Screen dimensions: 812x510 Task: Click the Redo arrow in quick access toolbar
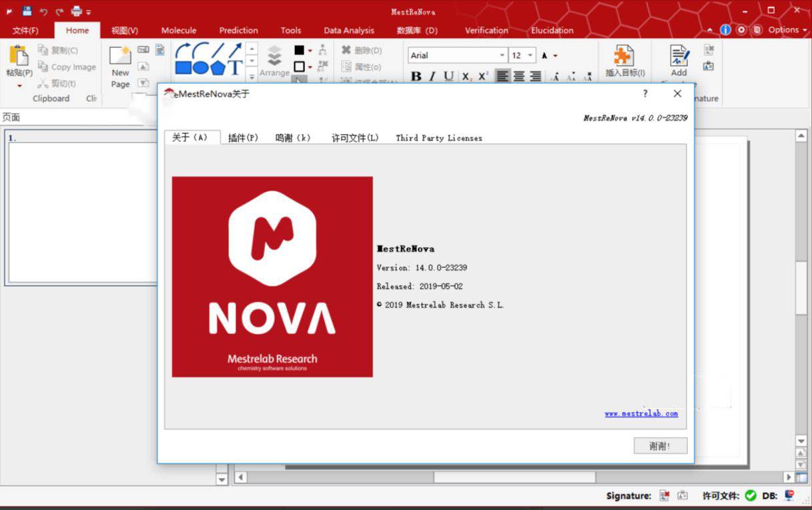click(59, 11)
